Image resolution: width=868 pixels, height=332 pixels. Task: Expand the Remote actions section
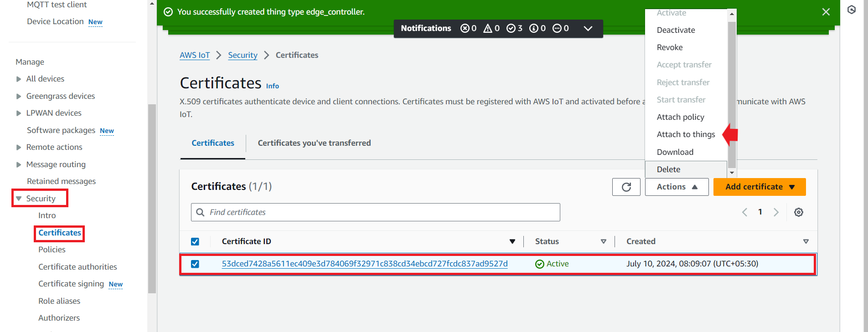19,147
